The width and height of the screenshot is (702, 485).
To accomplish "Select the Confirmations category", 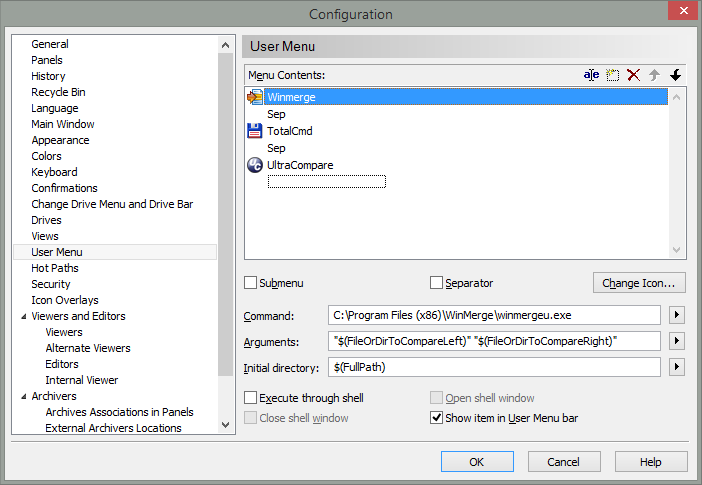I will 64,188.
